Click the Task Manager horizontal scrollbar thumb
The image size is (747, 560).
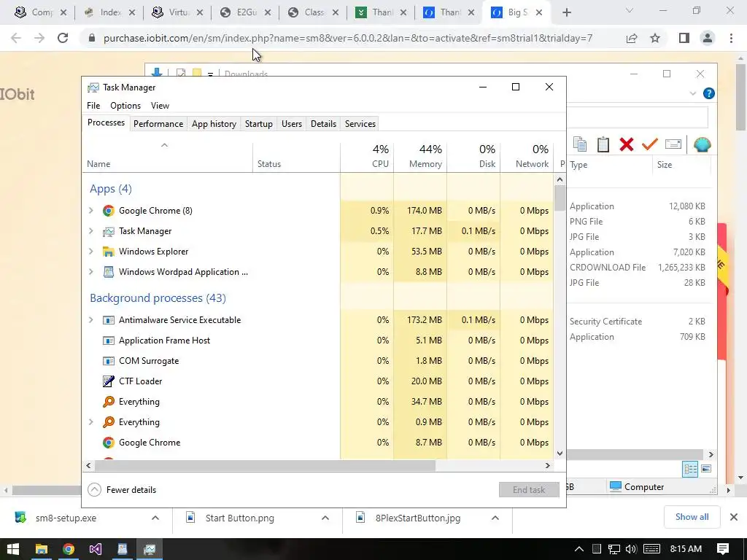[x=265, y=465]
